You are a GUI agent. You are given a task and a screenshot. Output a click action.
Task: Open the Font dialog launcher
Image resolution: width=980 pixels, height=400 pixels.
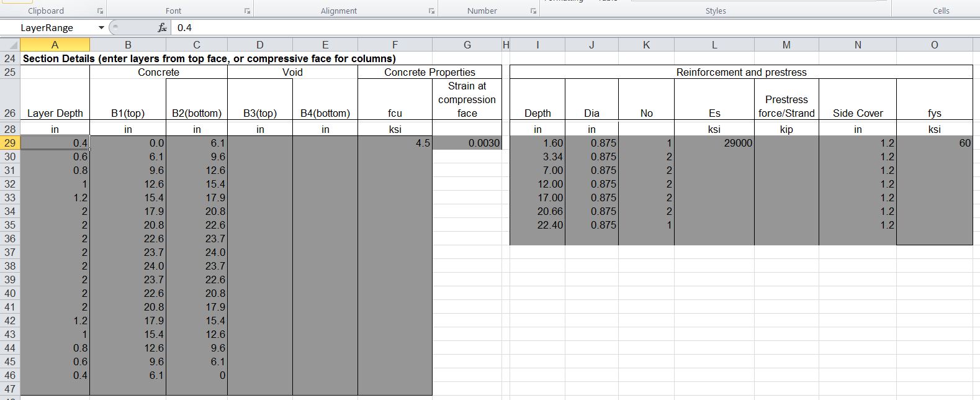coord(247,11)
